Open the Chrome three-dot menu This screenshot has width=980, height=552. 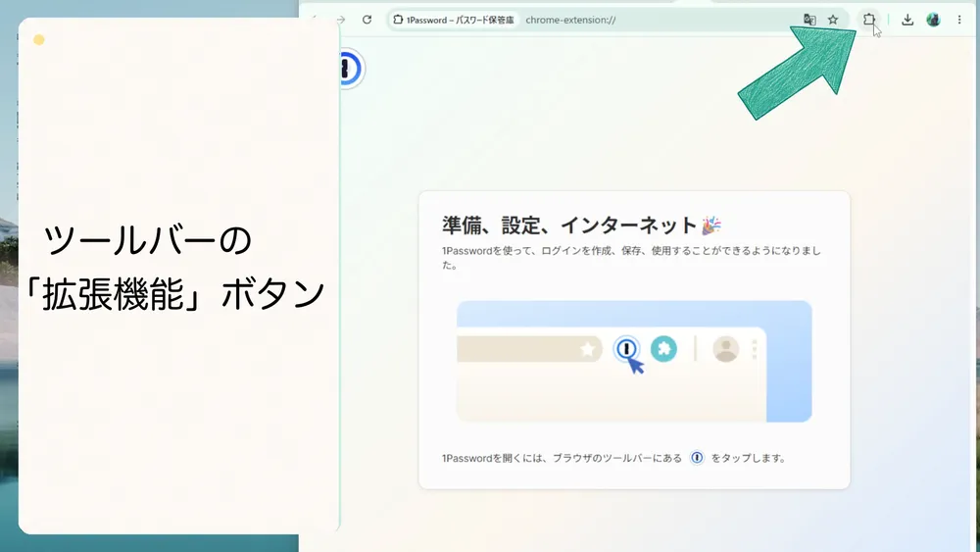point(959,20)
